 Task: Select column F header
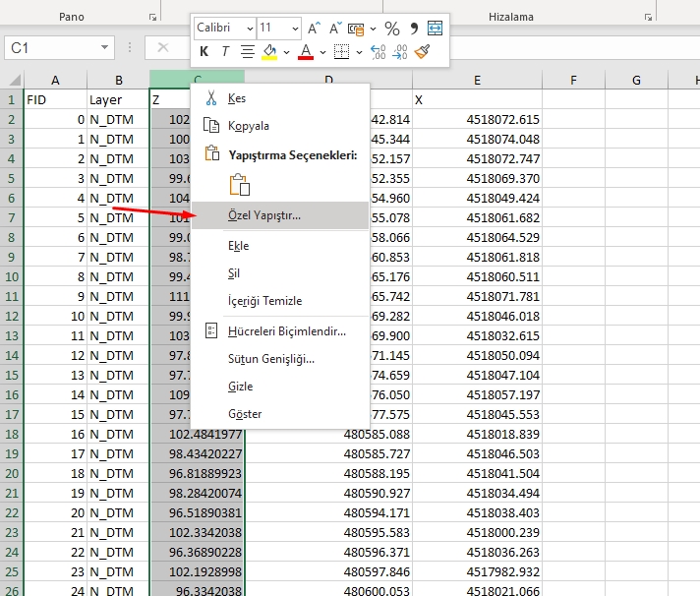coord(573,81)
